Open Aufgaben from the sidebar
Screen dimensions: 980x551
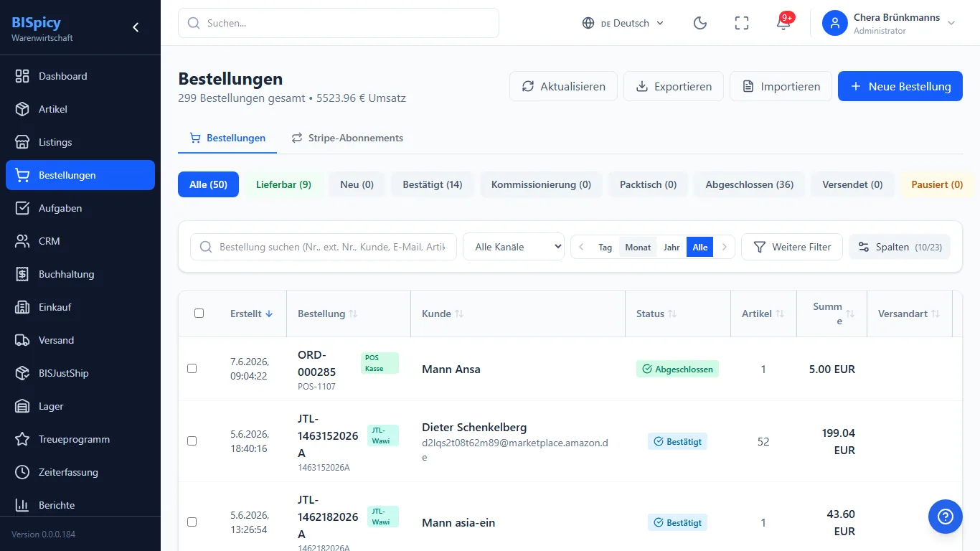click(80, 208)
